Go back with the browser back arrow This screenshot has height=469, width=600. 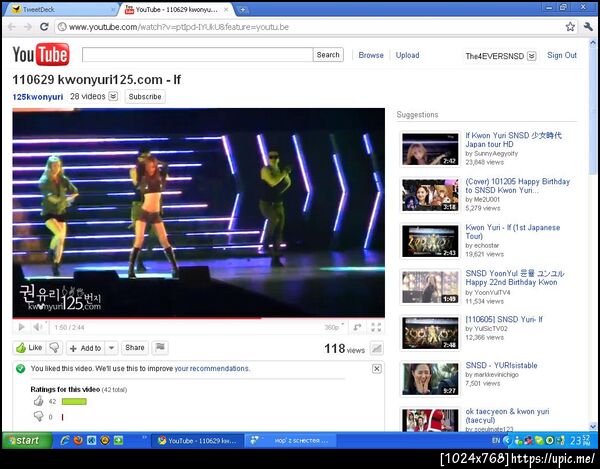coord(11,27)
